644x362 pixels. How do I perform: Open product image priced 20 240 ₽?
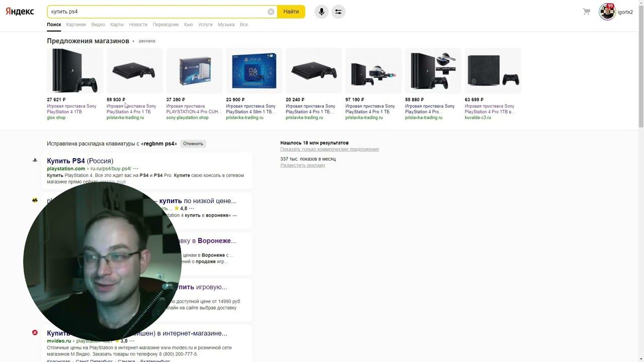[314, 70]
